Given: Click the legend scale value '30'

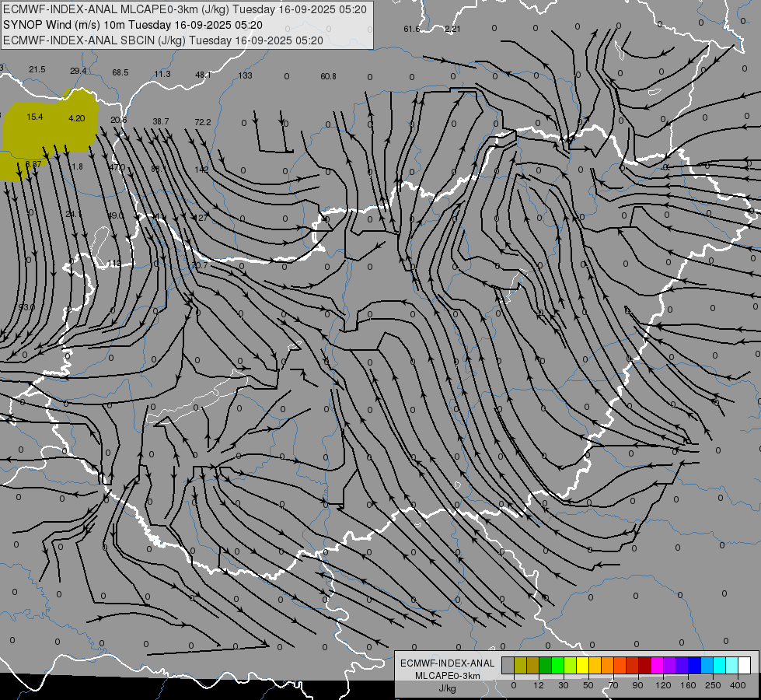Looking at the screenshot, I should (564, 685).
